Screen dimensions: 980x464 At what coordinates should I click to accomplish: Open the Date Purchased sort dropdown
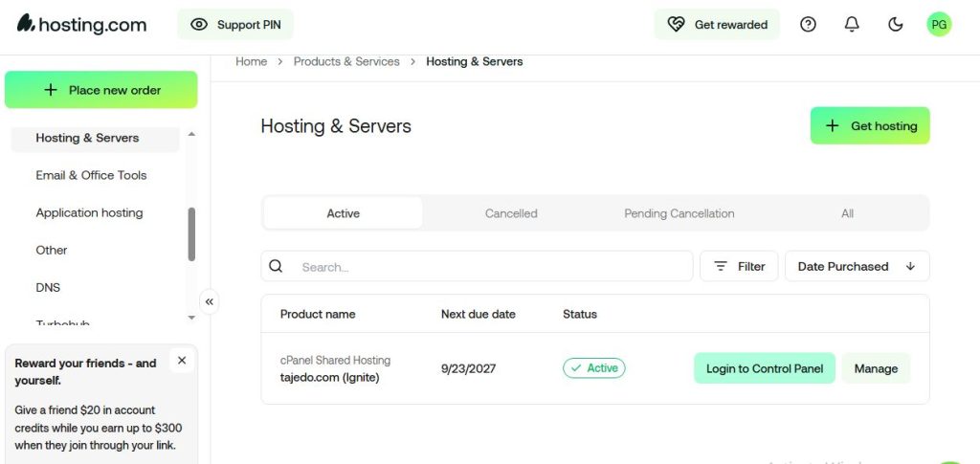857,267
